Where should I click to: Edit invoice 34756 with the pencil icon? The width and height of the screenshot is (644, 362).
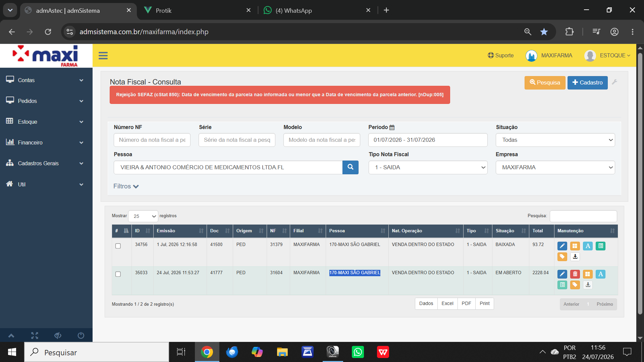[562, 246]
